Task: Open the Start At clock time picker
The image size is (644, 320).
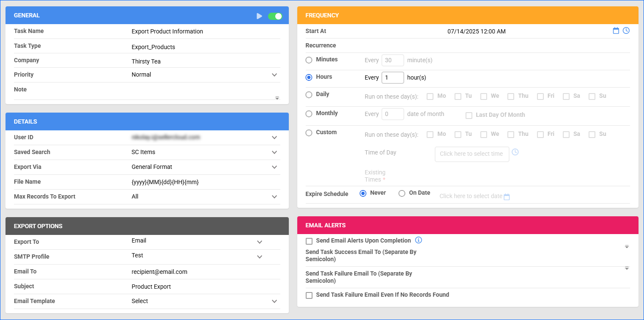Action: pyautogui.click(x=626, y=31)
